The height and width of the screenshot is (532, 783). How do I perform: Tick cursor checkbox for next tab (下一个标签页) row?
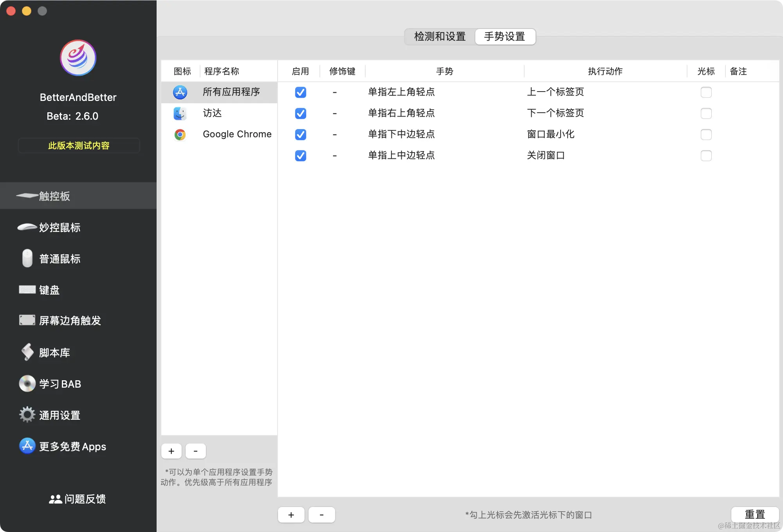(706, 113)
